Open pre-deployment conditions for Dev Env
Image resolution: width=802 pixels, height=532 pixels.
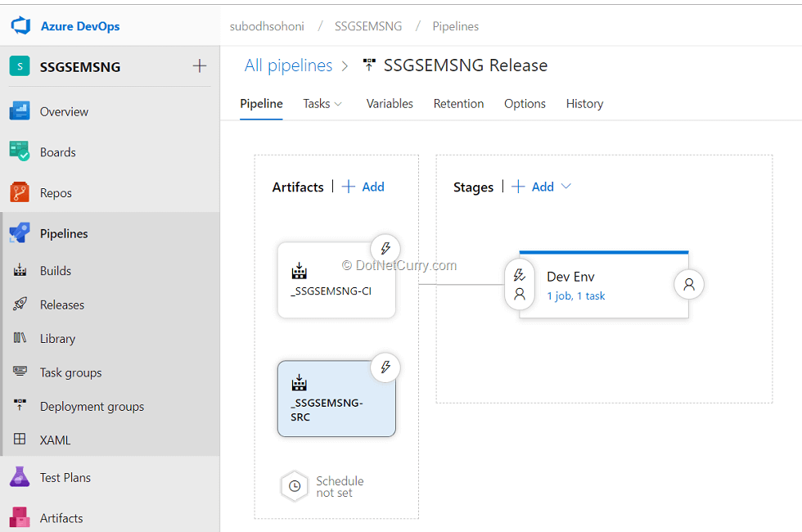coord(520,284)
